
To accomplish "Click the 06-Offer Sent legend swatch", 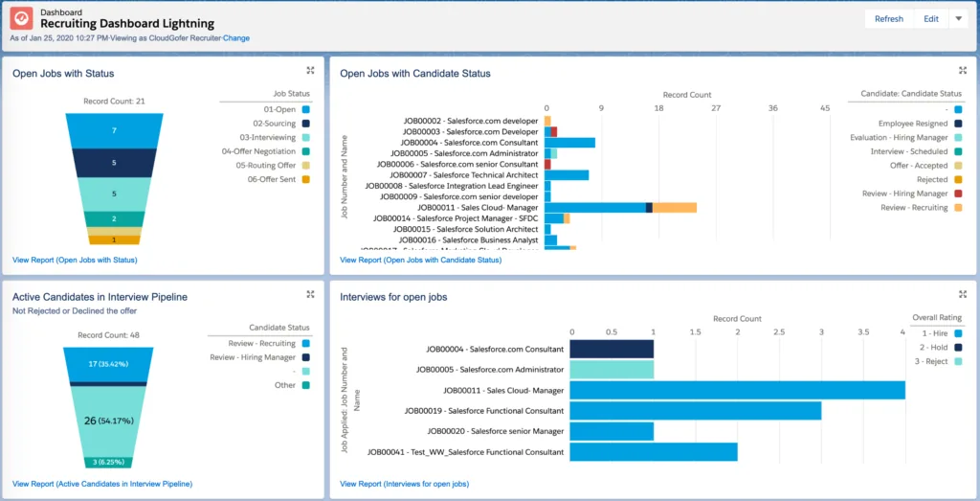I will [305, 179].
